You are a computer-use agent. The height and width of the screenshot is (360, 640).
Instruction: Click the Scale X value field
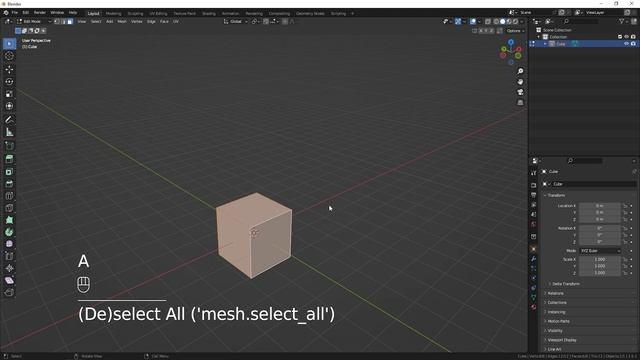coord(600,259)
